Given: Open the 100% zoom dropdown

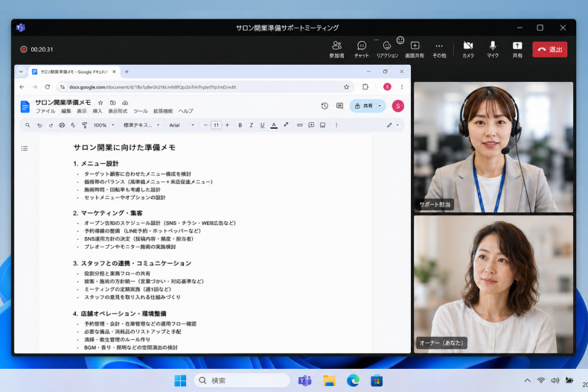Looking at the screenshot, I should click(x=103, y=125).
